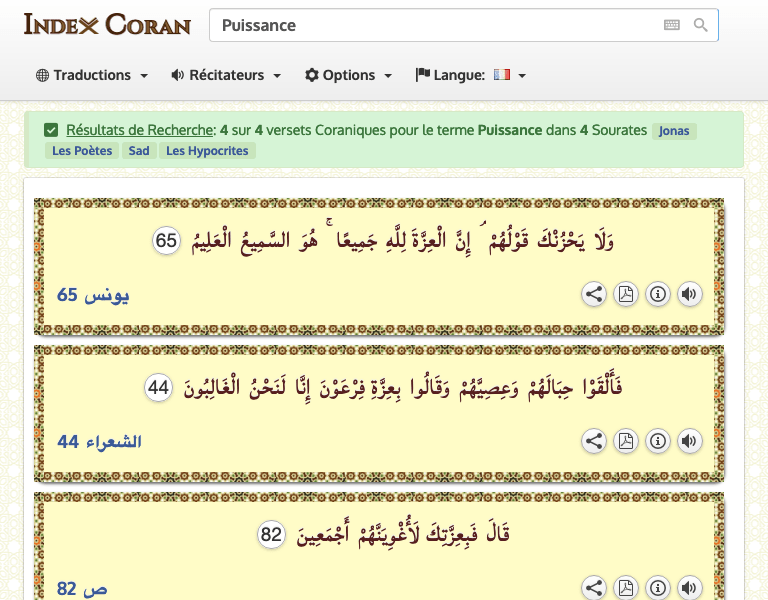Filter results by Jonas surah tag
Image resolution: width=768 pixels, height=600 pixels.
(674, 131)
